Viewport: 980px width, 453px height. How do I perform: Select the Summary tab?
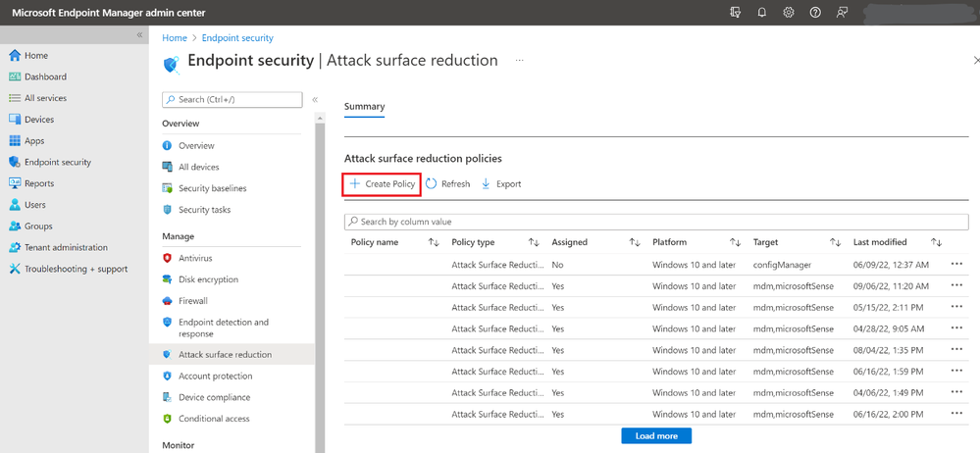coord(364,107)
